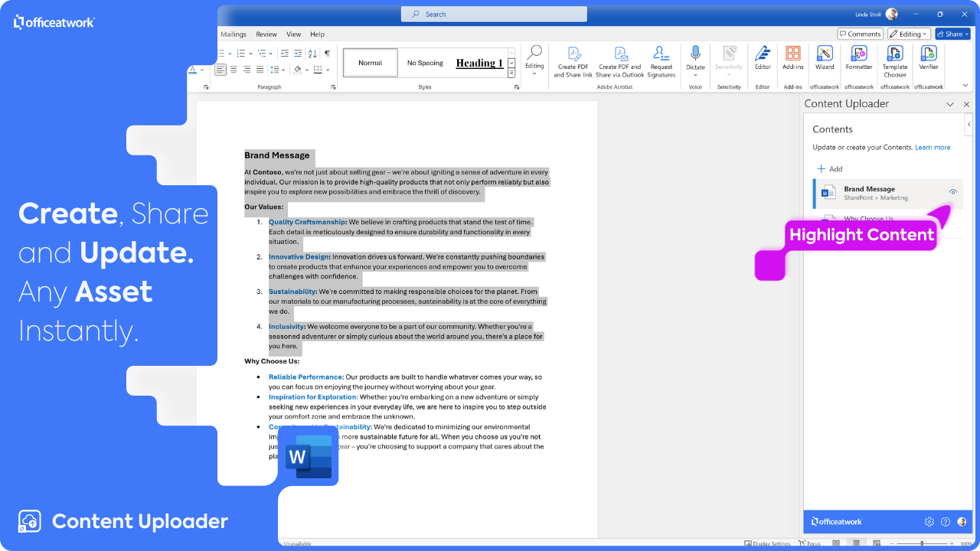Expand the Styles gallery with the More arrow
The image size is (980, 551).
[x=511, y=73]
